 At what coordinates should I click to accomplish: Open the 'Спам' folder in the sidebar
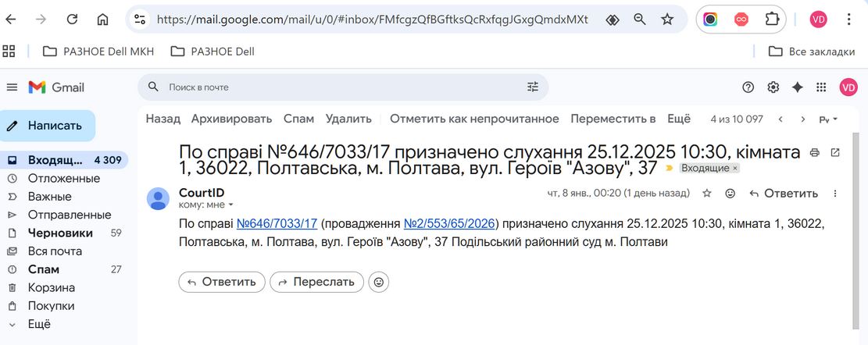coord(43,269)
